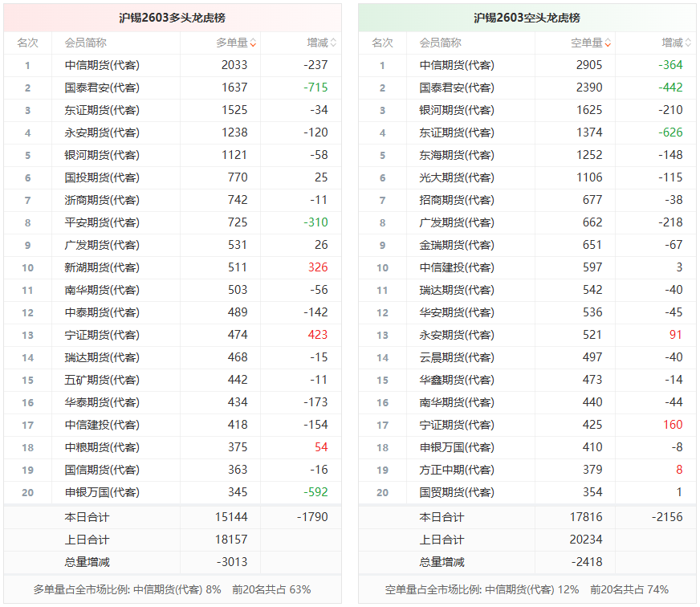Select 中粮期货(代客) row
This screenshot has width=700, height=607.
point(173,447)
